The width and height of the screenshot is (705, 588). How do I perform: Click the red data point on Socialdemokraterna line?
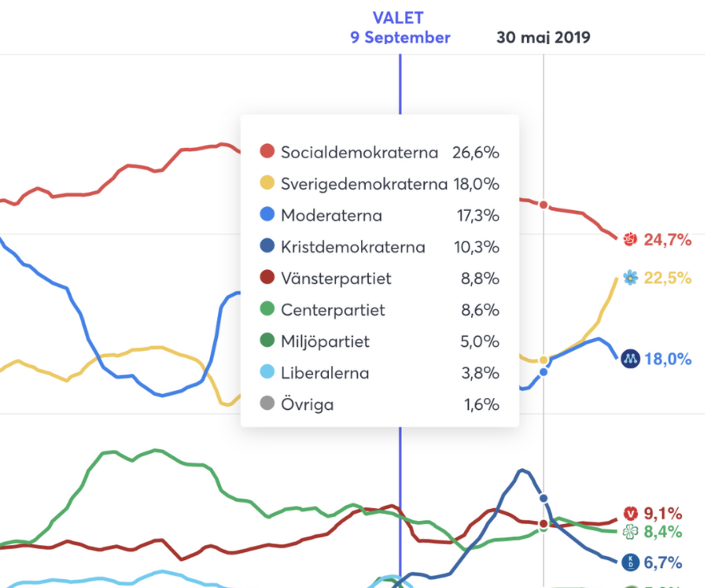543,205
